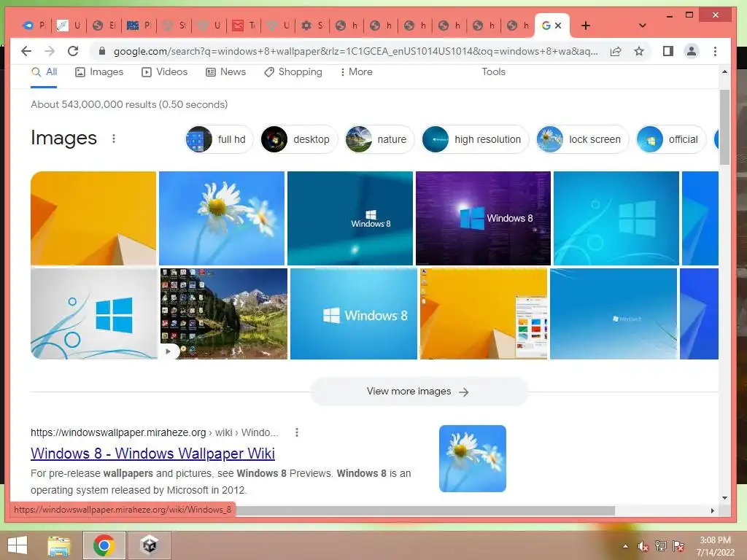This screenshot has height=560, width=747.
Task: Open the Action Center flag icon
Action: (678, 546)
